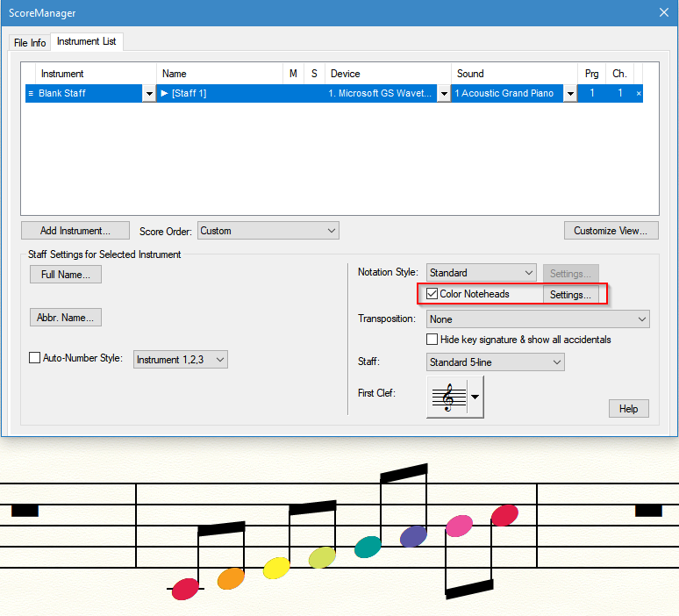Select the Instrument List tab

[x=88, y=41]
